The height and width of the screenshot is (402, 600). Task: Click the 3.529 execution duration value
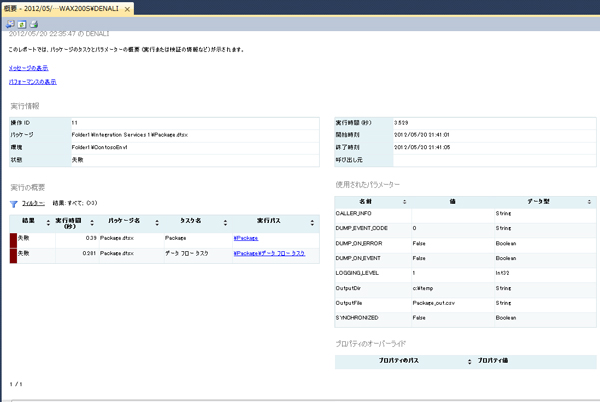(x=401, y=123)
